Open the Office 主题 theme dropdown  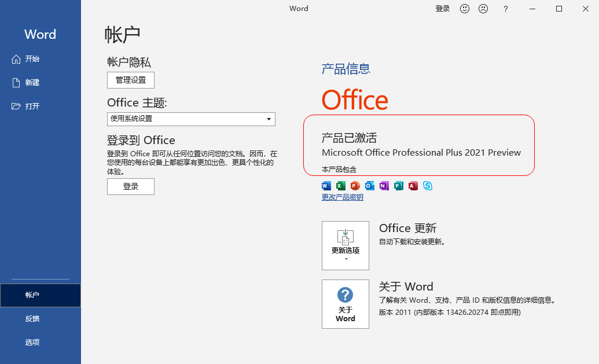191,119
